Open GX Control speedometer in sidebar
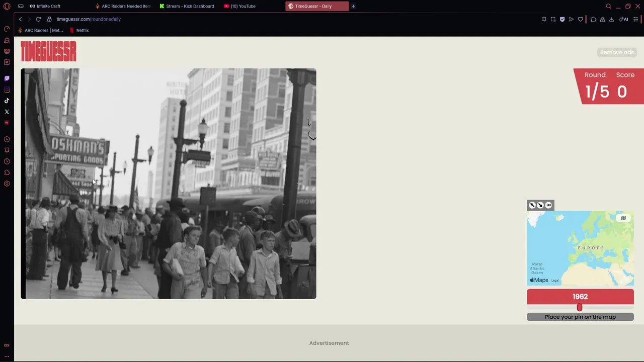 7,29
